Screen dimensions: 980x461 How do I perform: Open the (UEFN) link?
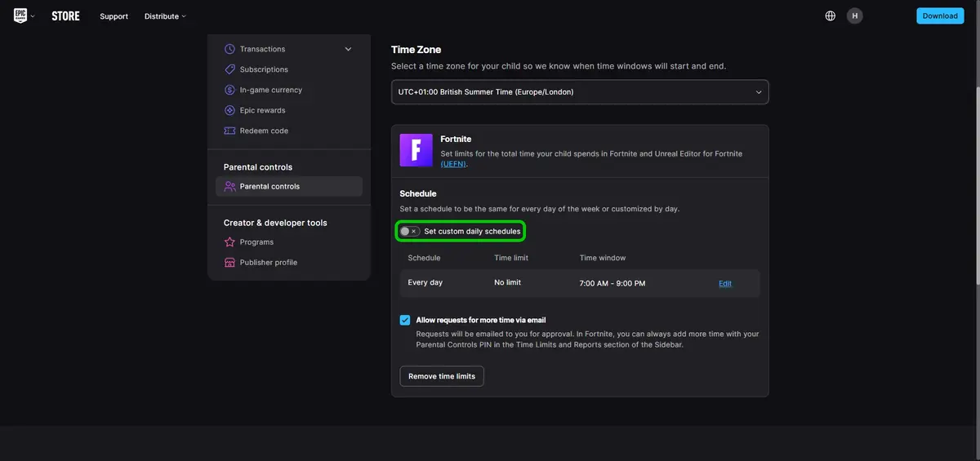(453, 164)
